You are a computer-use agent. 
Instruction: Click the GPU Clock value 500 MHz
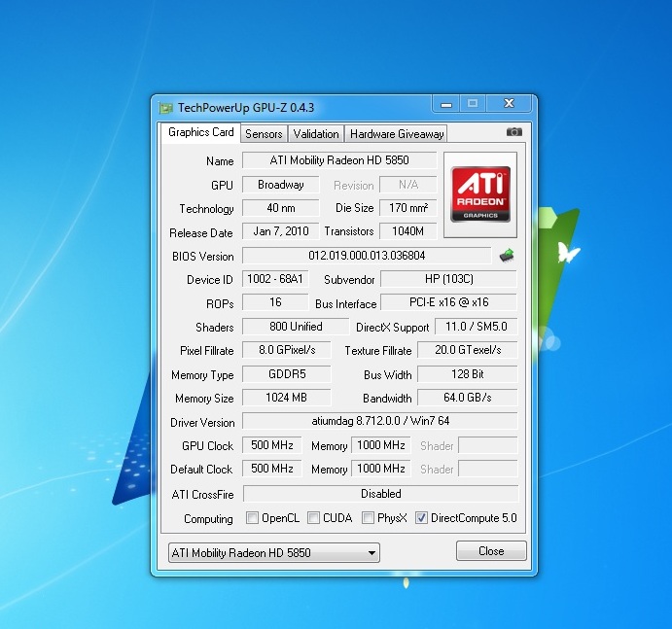272,445
